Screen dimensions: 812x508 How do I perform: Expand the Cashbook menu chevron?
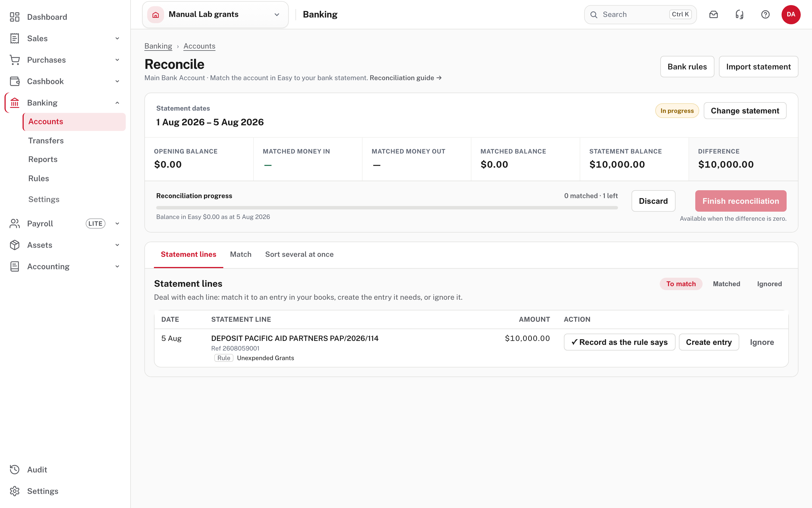click(x=118, y=81)
